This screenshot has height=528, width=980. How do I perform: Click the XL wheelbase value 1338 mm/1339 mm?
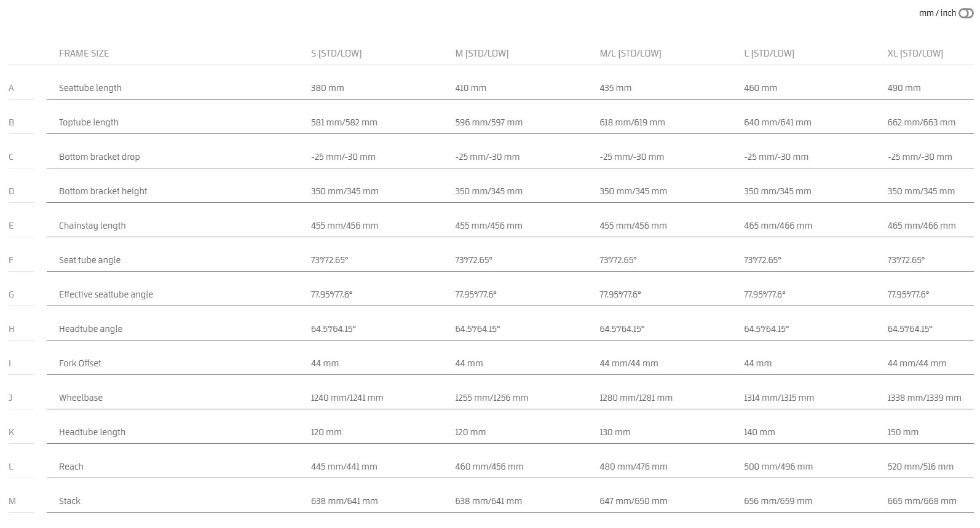click(924, 398)
